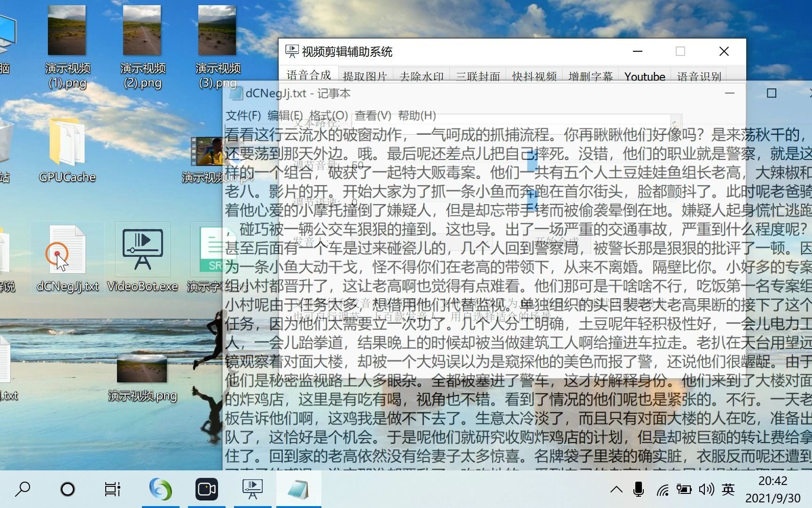The width and height of the screenshot is (812, 508).
Task: Open the Wi-Fi network tray icon
Action: (663, 490)
